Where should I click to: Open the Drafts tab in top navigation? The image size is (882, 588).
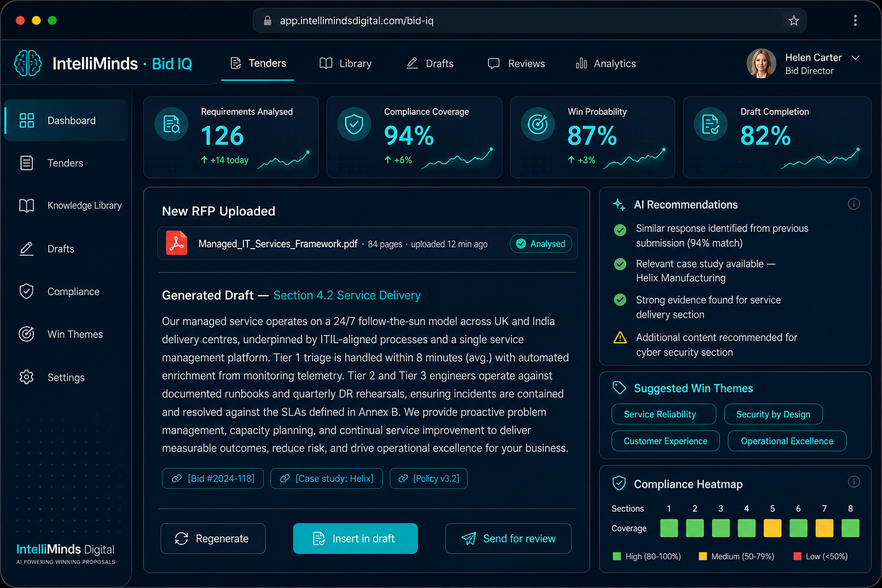(430, 64)
